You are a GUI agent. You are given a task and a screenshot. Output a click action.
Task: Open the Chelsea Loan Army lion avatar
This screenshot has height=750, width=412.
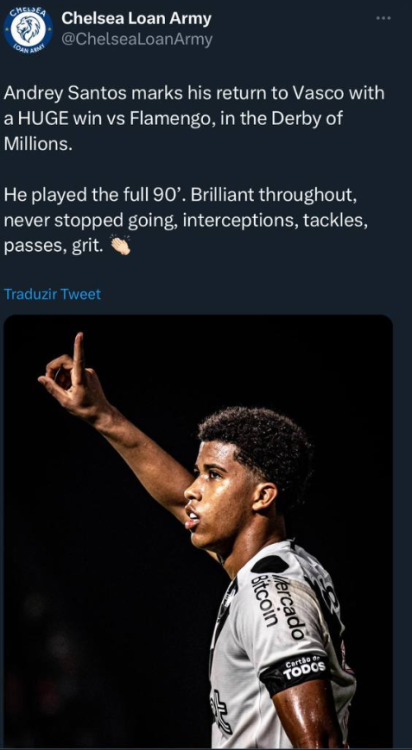coord(28,29)
